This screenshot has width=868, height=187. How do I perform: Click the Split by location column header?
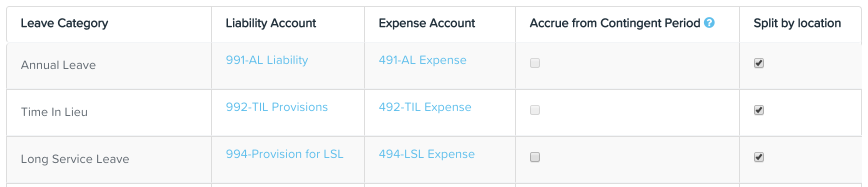797,23
